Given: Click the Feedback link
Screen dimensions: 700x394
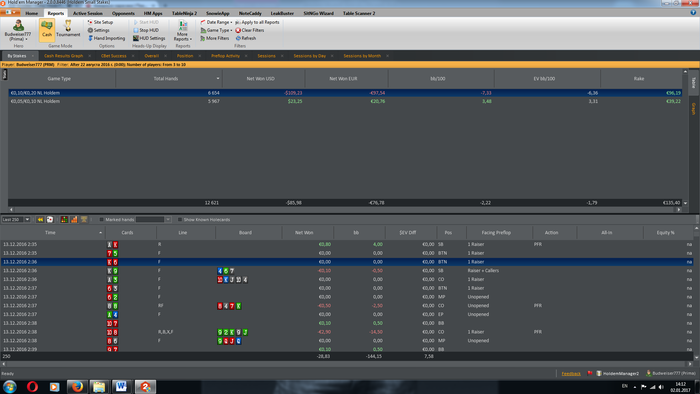Looking at the screenshot, I should pos(571,373).
